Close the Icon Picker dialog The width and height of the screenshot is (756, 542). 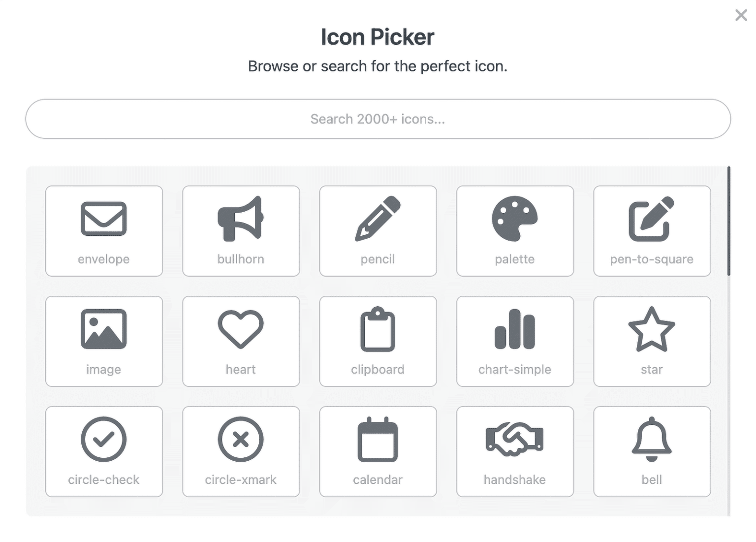tap(741, 15)
